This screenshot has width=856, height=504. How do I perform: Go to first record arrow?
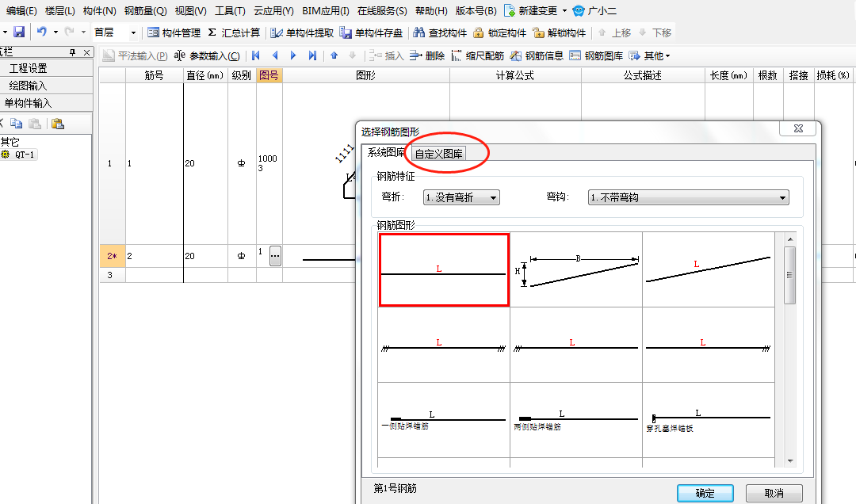point(255,55)
